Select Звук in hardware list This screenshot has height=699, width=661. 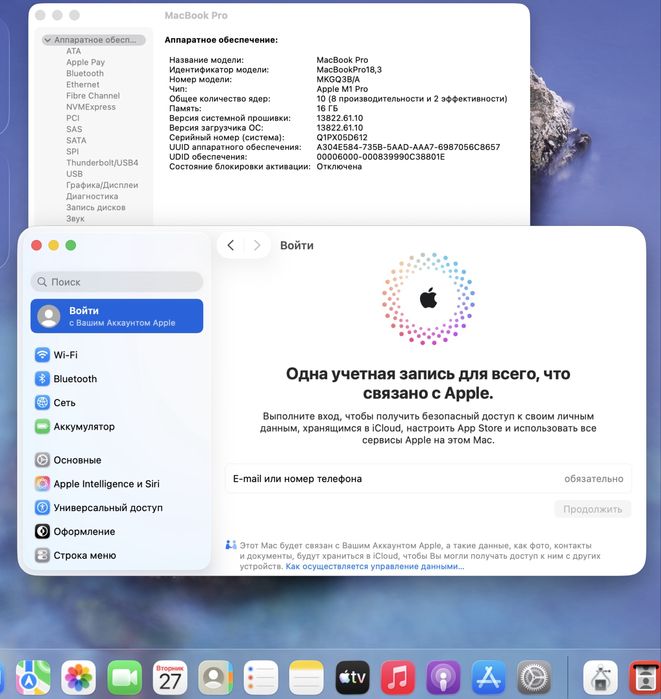click(x=75, y=218)
